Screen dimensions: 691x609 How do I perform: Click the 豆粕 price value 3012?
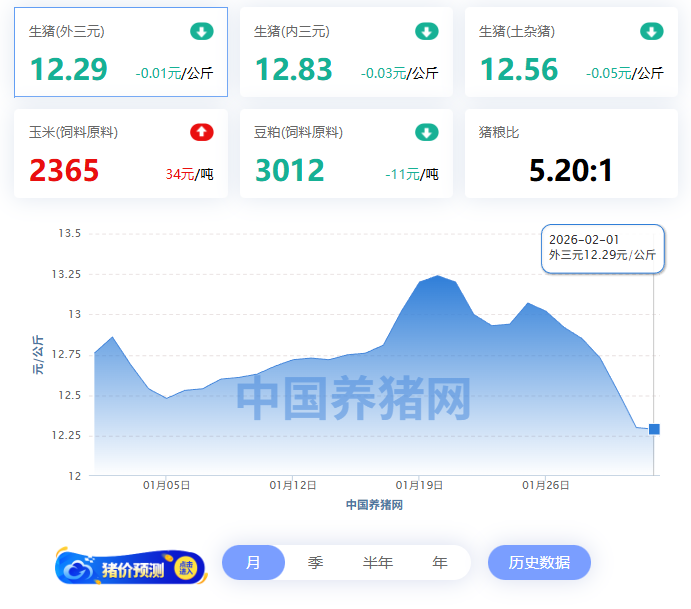(x=289, y=171)
